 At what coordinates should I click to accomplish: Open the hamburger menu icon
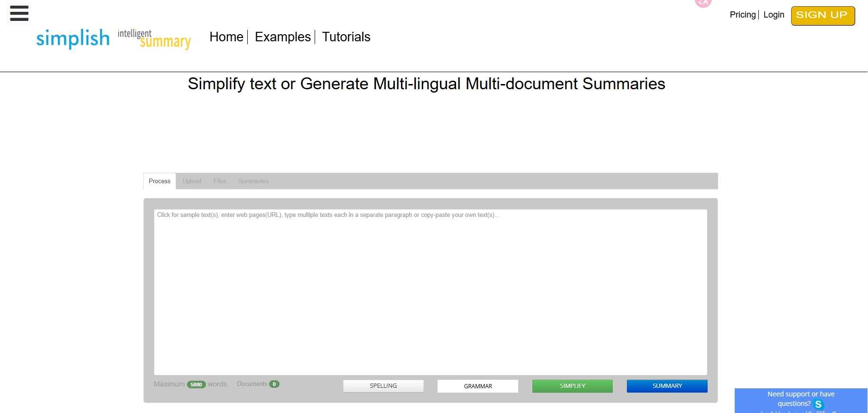[19, 13]
